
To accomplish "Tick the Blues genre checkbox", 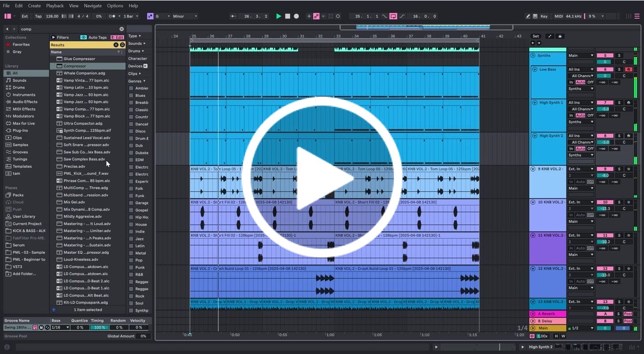I will tap(131, 95).
